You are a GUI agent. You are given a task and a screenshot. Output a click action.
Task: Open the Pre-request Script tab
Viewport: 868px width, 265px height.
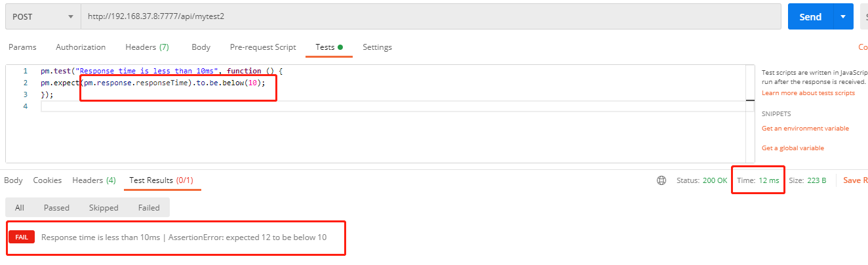[x=263, y=47]
